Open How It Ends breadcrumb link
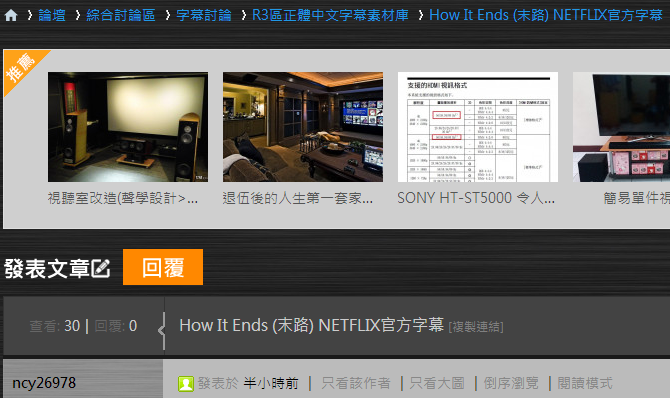 pos(546,15)
